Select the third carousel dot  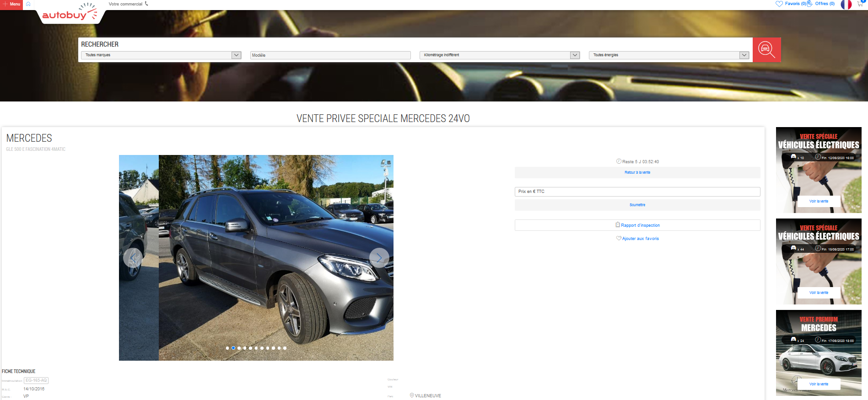pos(239,348)
